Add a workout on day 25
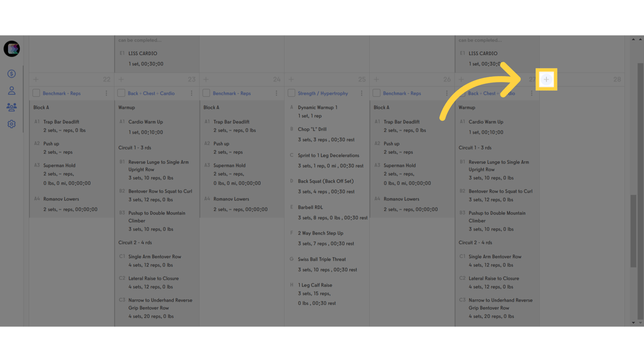Viewport: 644px width, 362px height. (291, 80)
